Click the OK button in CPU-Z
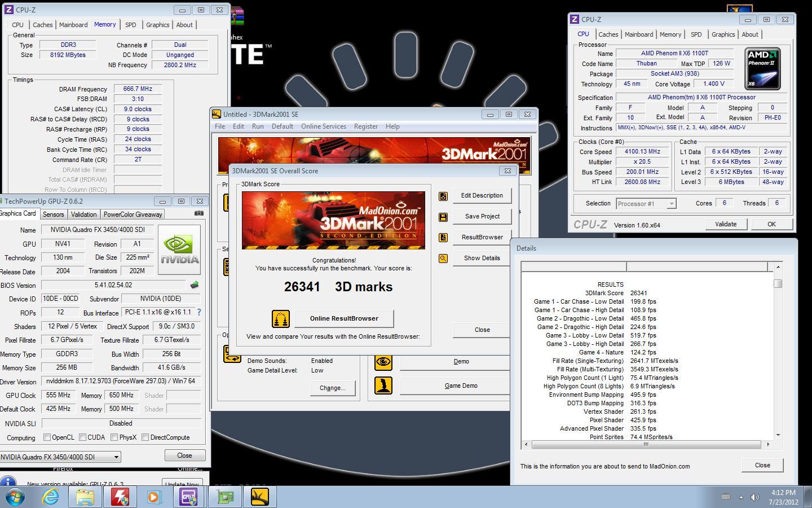Image resolution: width=812 pixels, height=508 pixels. (x=771, y=224)
